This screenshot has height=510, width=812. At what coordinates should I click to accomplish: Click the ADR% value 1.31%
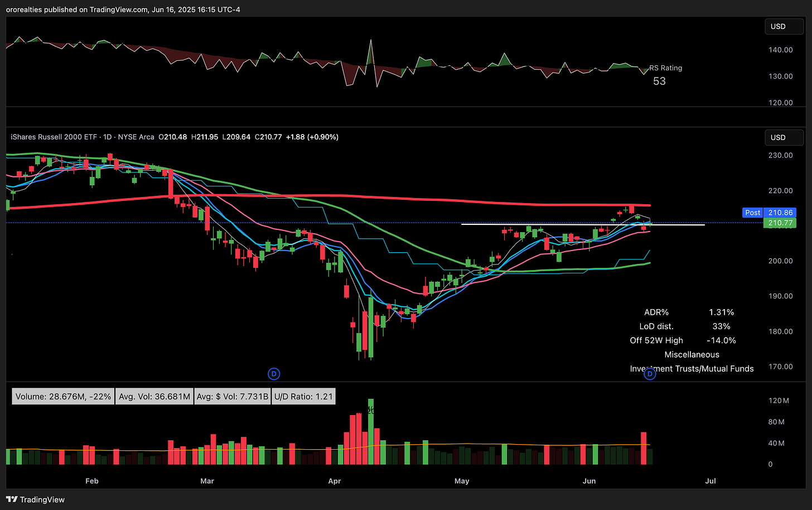coord(721,312)
